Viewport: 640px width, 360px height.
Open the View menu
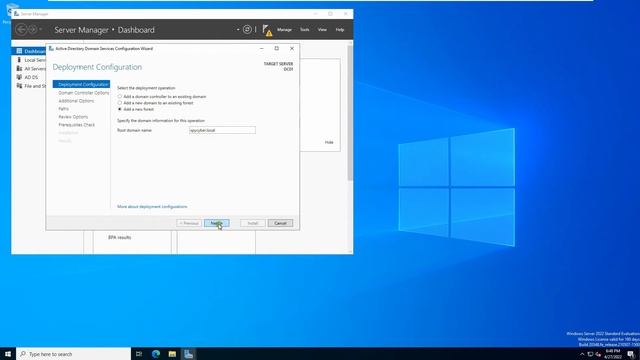[x=322, y=30]
